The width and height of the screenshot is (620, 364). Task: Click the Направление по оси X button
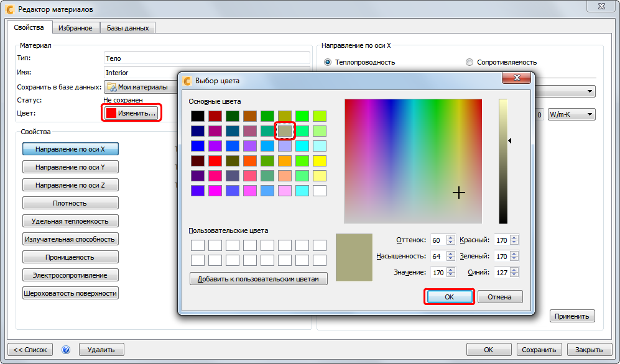tap(70, 149)
